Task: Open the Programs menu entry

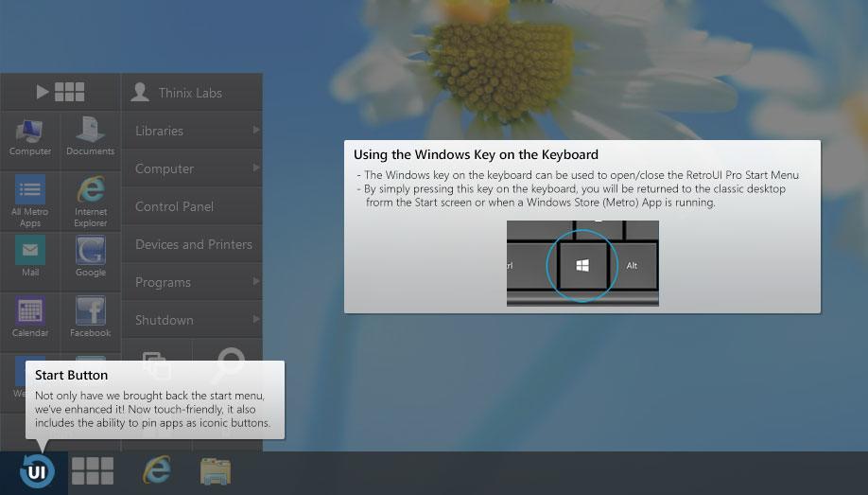Action: click(x=192, y=282)
